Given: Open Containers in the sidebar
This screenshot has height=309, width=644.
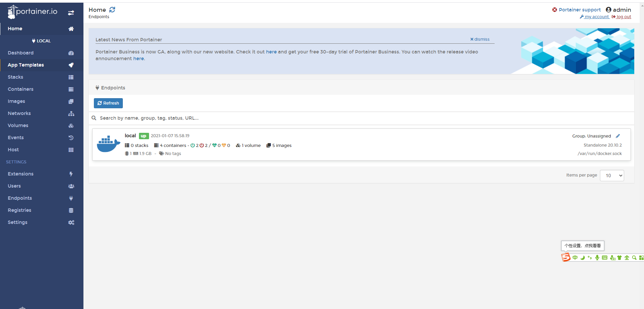Looking at the screenshot, I should click(x=42, y=89).
